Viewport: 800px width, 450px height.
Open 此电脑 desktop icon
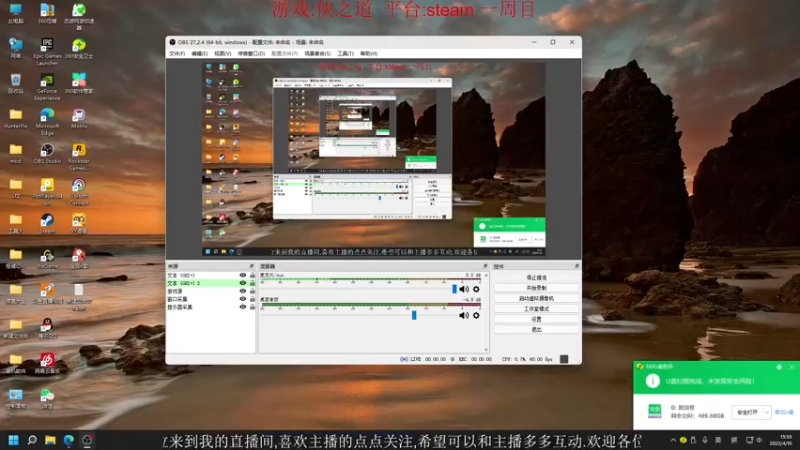click(x=16, y=14)
